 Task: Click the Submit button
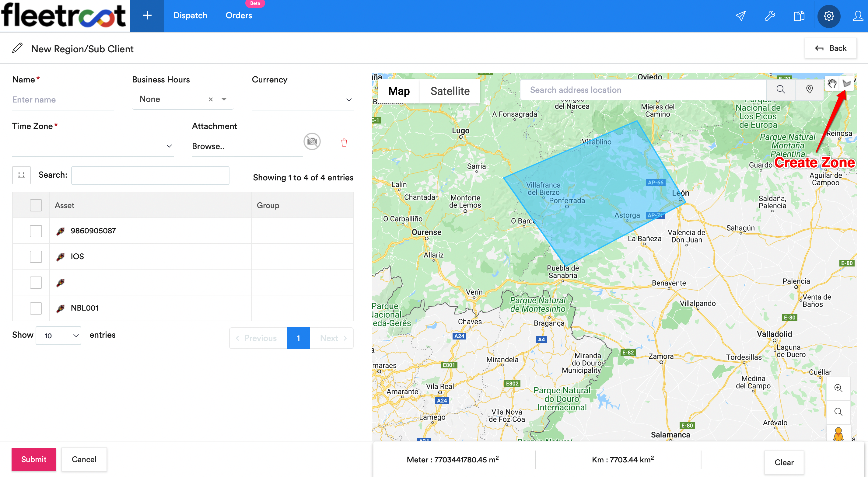point(34,459)
